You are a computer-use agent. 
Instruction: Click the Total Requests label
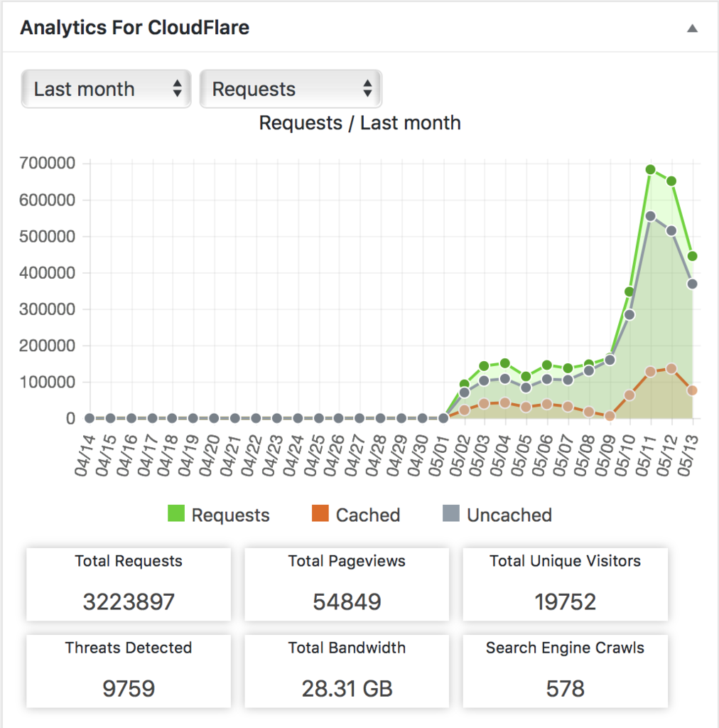click(x=129, y=561)
